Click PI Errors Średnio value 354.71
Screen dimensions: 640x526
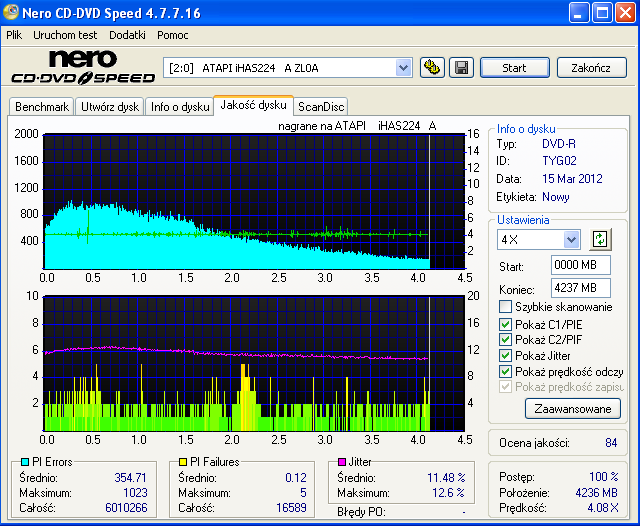pyautogui.click(x=130, y=477)
